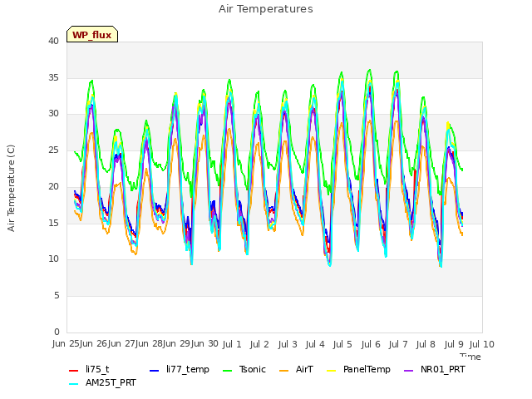Click the orange AirT legend swatch

284,371
